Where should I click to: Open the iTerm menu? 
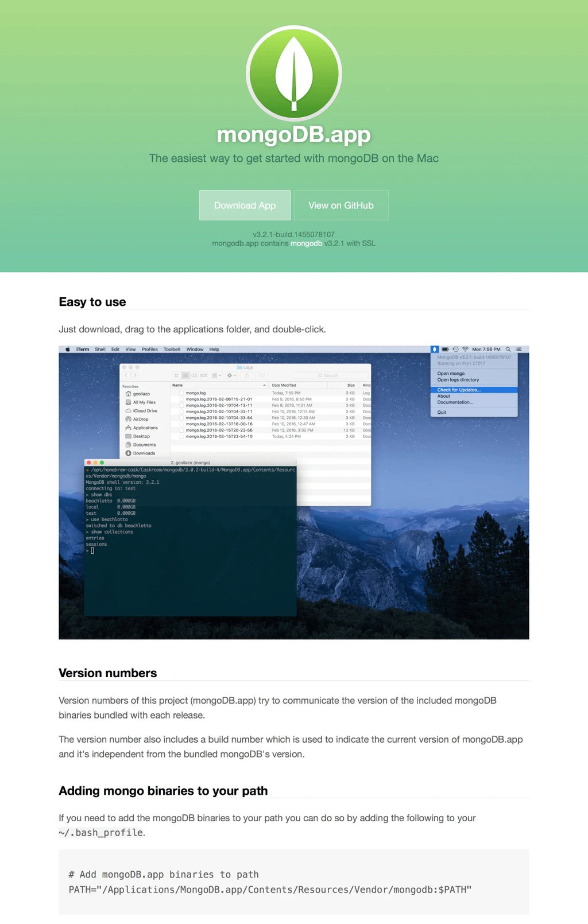(x=83, y=349)
